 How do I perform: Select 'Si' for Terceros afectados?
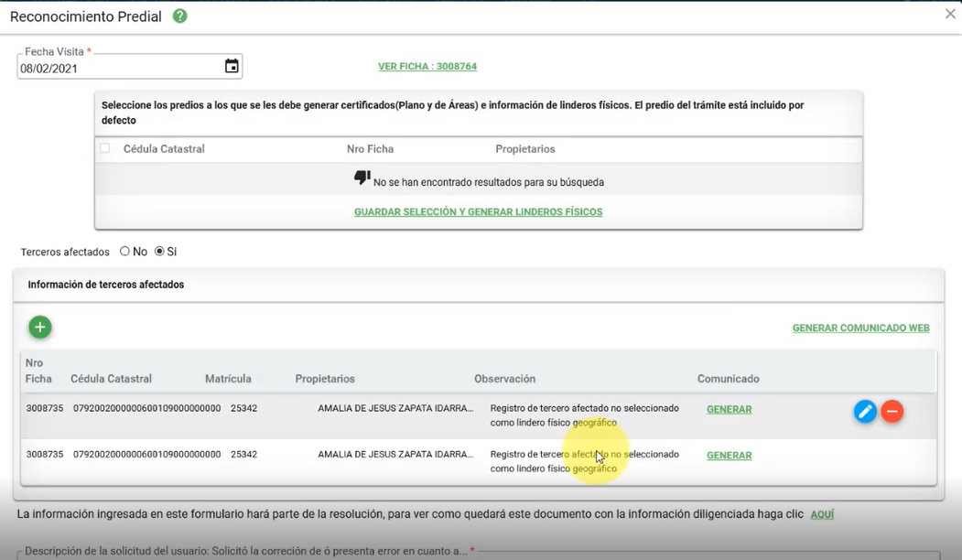tap(159, 252)
